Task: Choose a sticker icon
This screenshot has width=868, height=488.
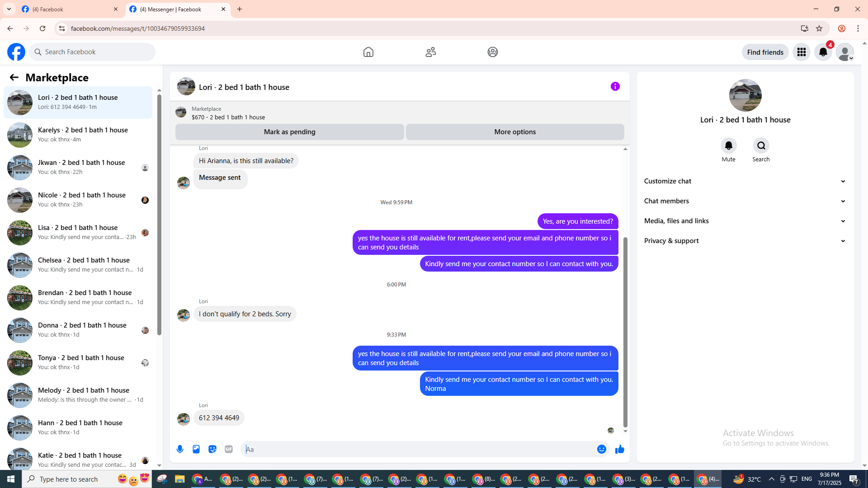Action: coord(212,449)
